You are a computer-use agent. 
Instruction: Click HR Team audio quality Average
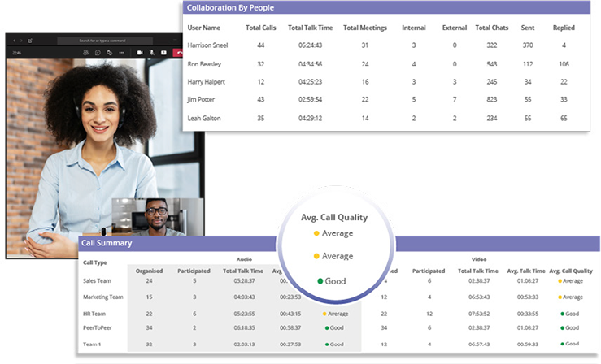click(x=335, y=314)
